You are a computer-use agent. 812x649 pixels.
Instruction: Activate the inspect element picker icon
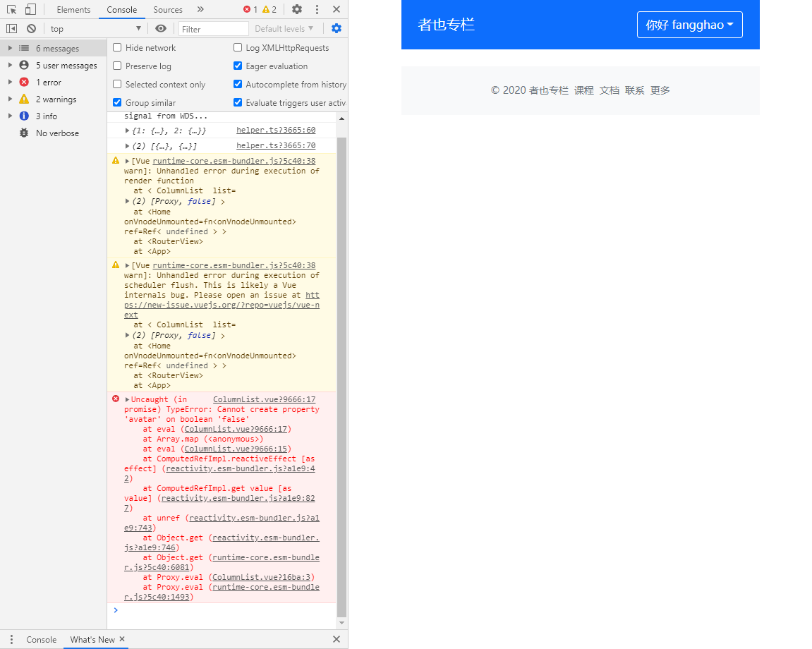coord(11,9)
